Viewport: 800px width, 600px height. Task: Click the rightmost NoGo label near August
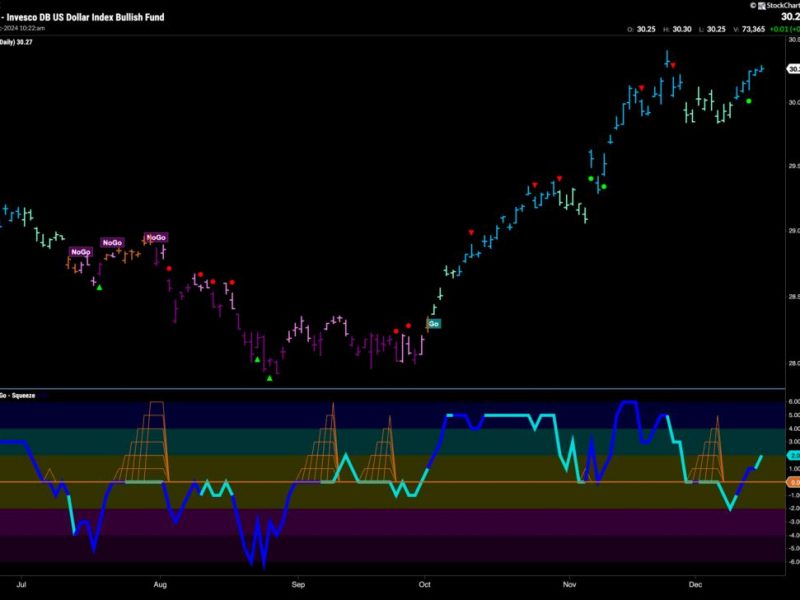[x=156, y=237]
